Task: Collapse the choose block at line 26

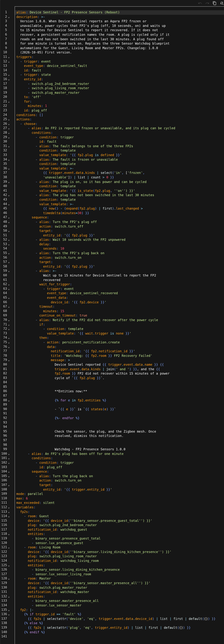Action: coord(9,124)
